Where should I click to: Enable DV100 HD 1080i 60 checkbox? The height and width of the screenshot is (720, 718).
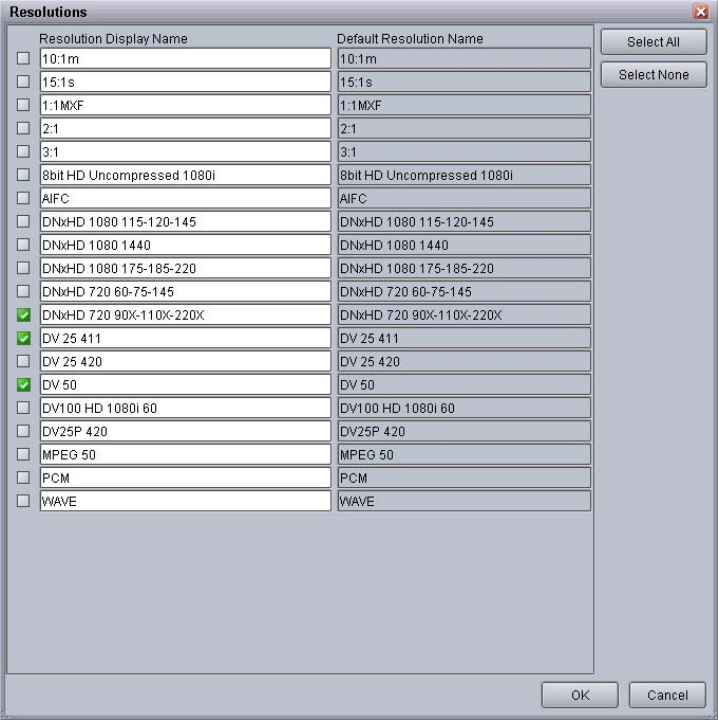(23, 408)
